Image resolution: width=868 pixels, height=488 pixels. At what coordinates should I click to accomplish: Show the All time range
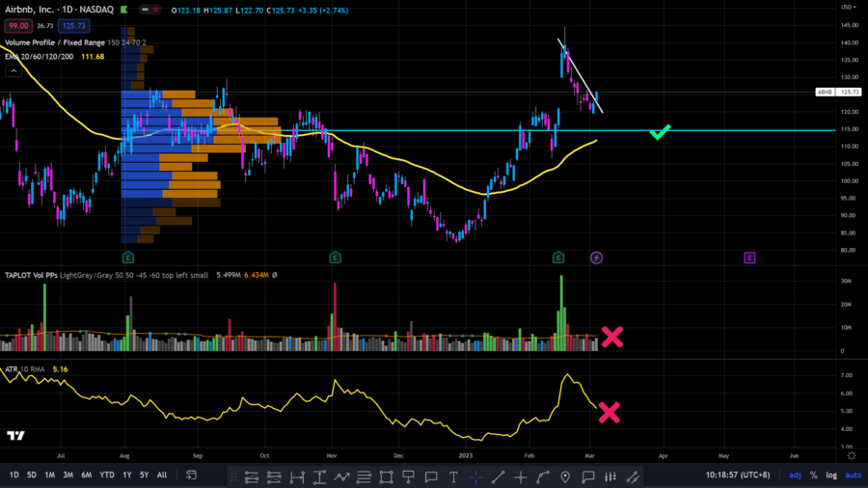(x=162, y=475)
